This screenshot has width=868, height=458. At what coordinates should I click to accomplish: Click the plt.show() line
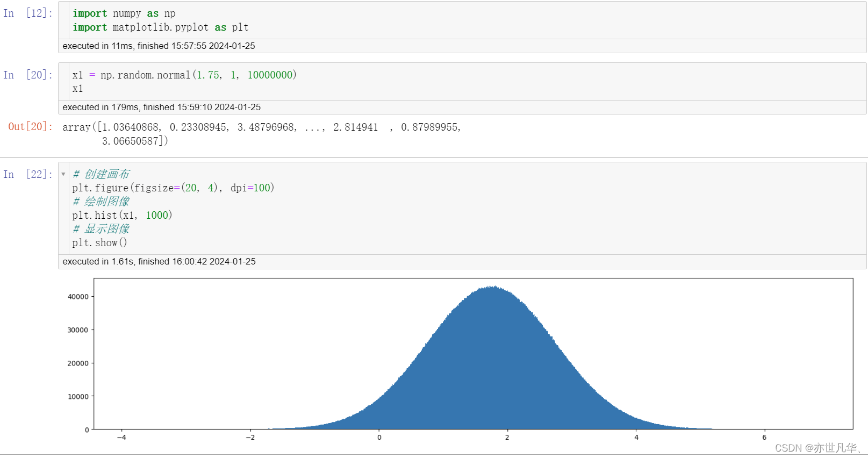tap(99, 242)
